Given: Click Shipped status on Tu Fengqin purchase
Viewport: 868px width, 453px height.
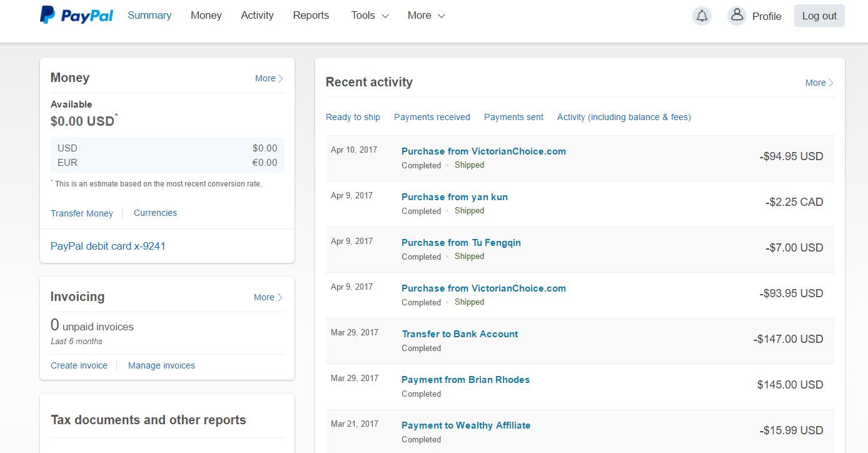Looking at the screenshot, I should [469, 257].
